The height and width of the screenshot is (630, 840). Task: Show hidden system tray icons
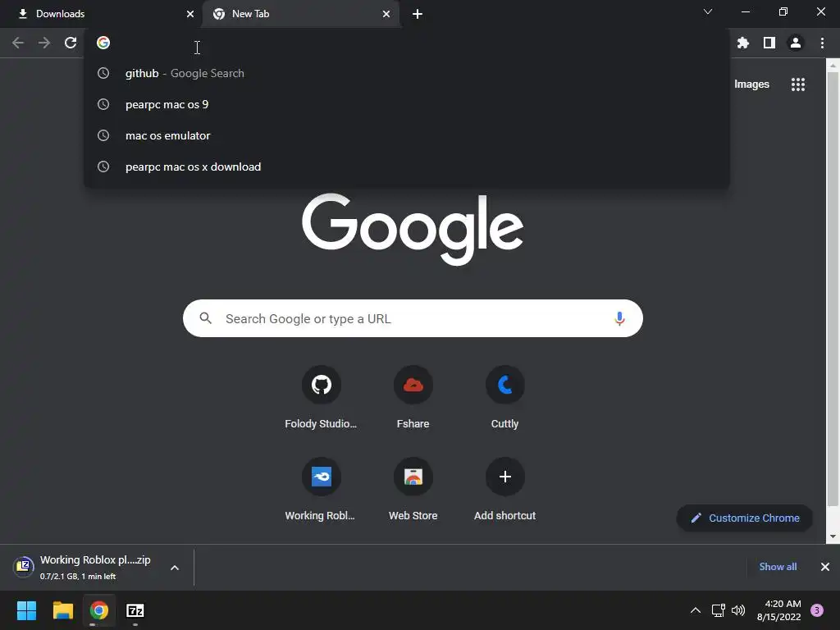pos(696,610)
